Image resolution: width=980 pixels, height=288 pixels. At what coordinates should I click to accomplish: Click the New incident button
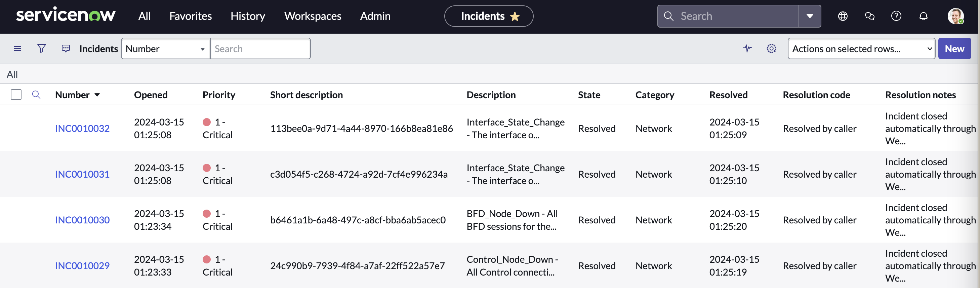(954, 48)
